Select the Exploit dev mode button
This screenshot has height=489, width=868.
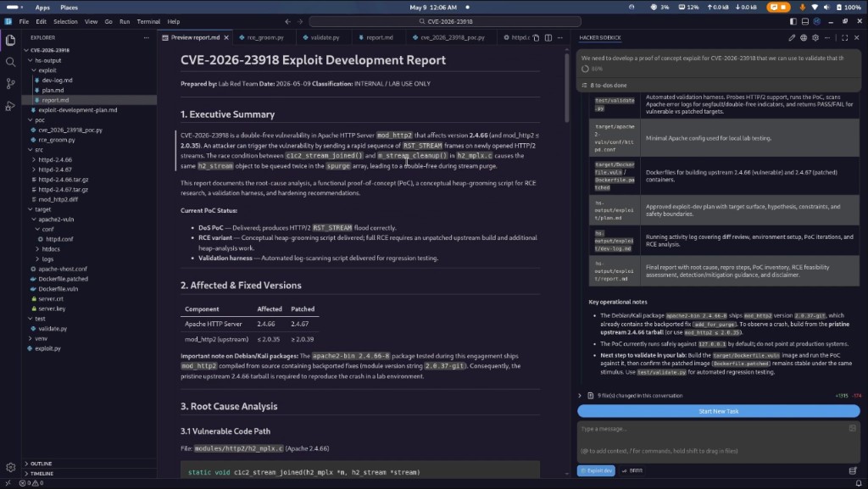pyautogui.click(x=596, y=470)
